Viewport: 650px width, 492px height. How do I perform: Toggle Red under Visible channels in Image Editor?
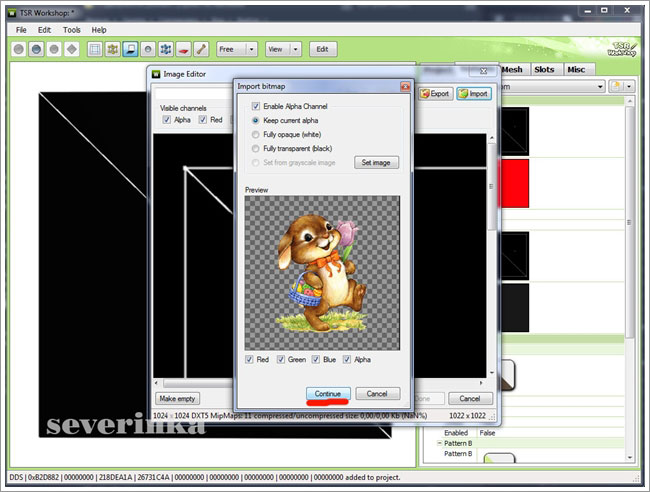coord(203,120)
